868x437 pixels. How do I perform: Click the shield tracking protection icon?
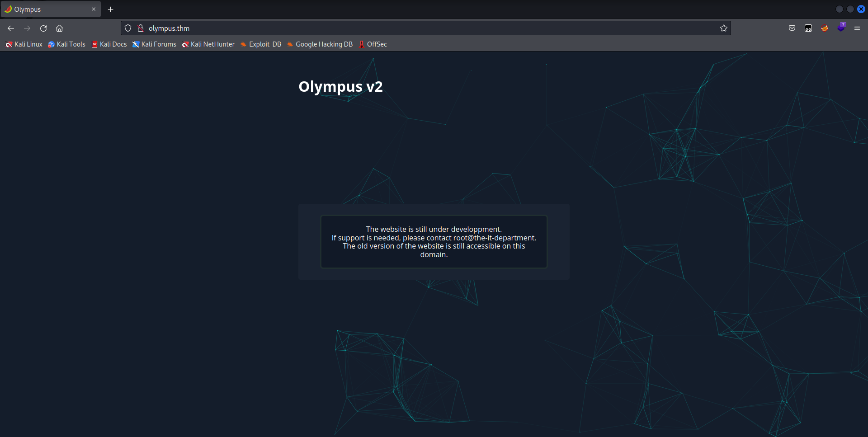(x=128, y=28)
